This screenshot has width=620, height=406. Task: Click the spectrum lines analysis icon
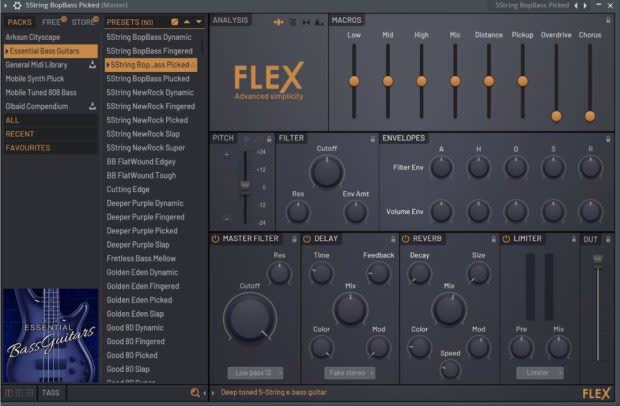293,22
